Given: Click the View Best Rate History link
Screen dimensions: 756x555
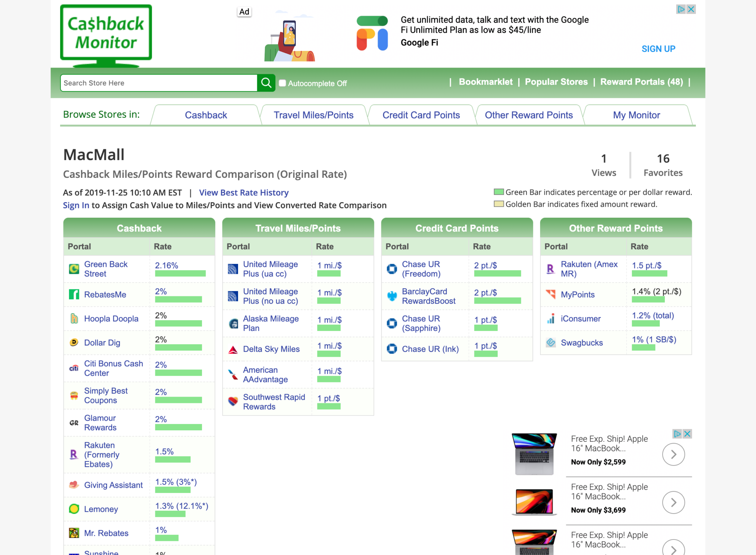Looking at the screenshot, I should click(x=244, y=193).
